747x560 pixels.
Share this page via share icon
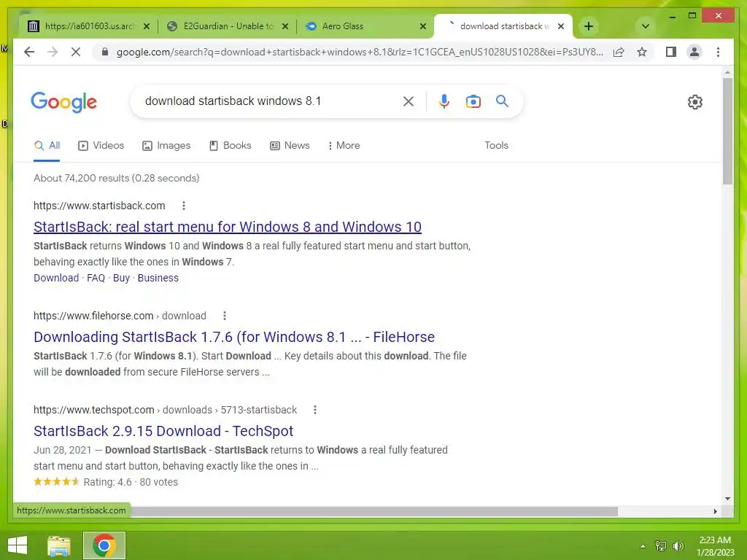pos(619,52)
